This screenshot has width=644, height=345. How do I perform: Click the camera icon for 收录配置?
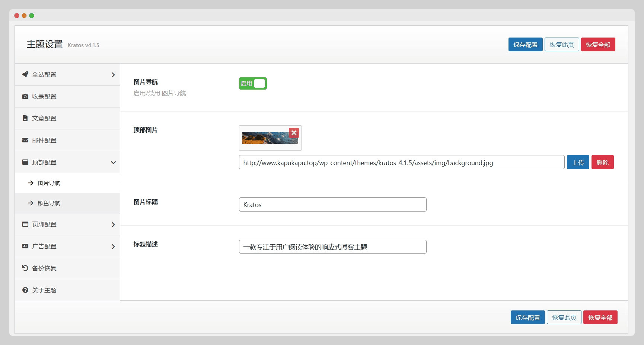click(25, 96)
